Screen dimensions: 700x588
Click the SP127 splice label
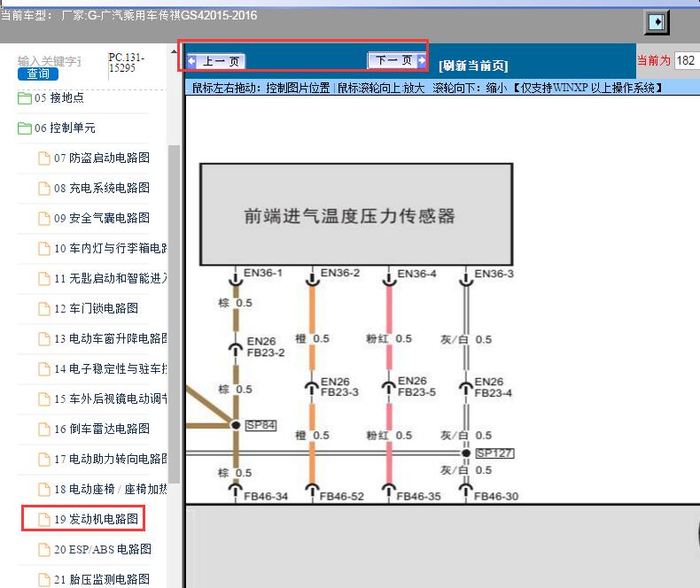coord(494,453)
